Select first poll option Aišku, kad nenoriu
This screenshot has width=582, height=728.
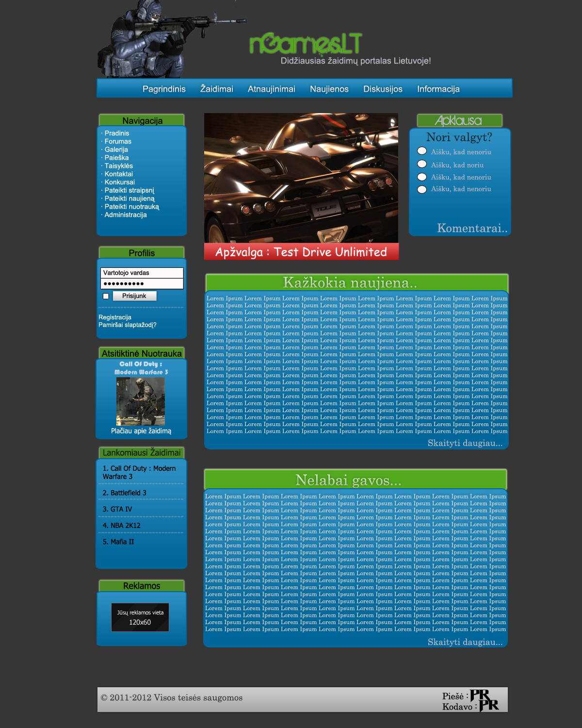pyautogui.click(x=422, y=151)
